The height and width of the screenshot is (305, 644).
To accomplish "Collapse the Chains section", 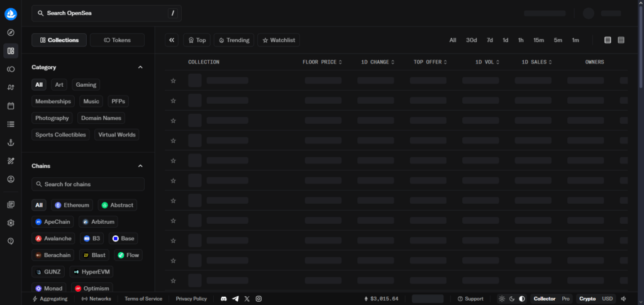I will click(140, 166).
